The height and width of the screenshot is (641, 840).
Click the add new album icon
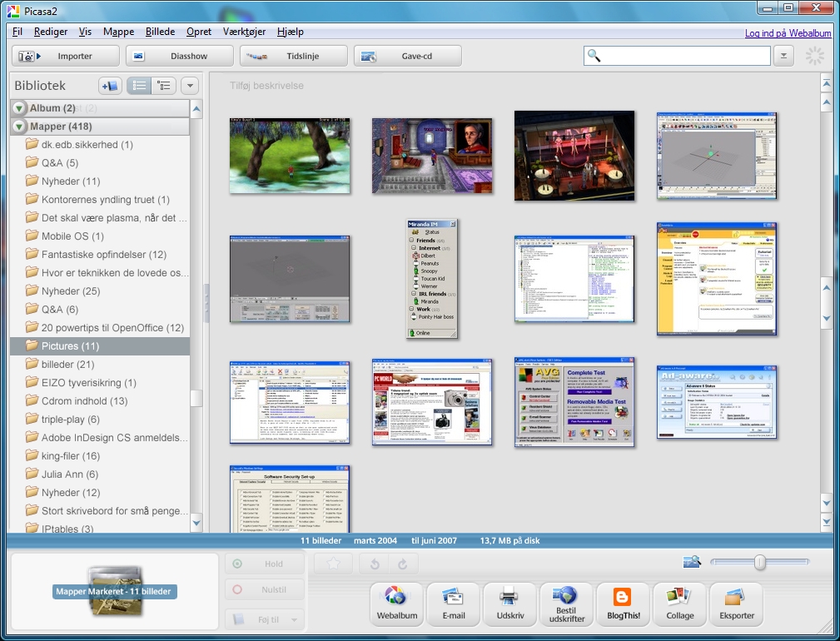click(110, 86)
